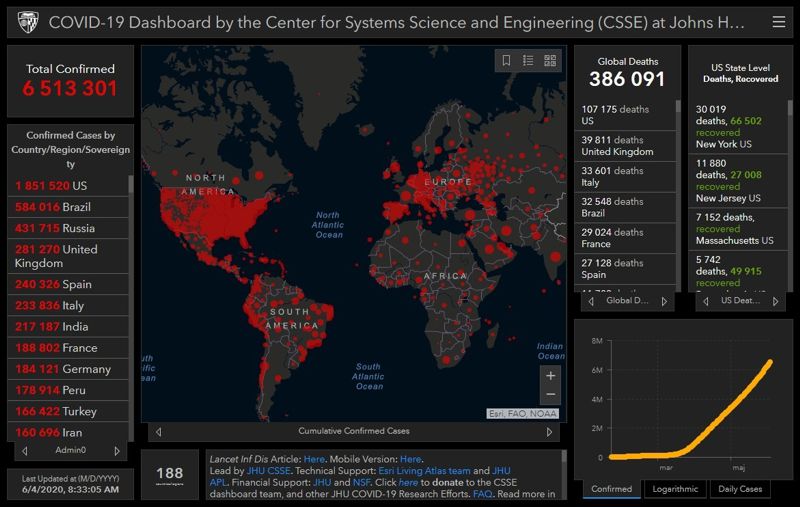Image resolution: width=800 pixels, height=507 pixels.
Task: Go to next Admin0 list page
Action: 117,451
